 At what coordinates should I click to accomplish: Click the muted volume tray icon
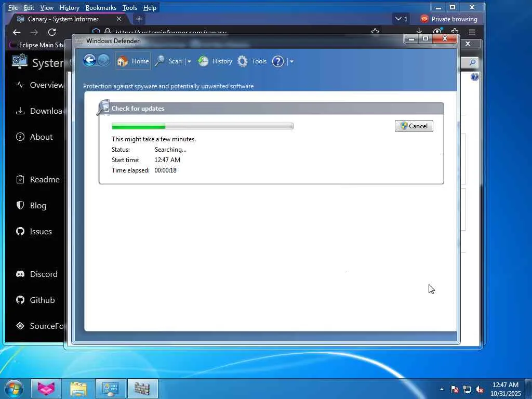480,389
